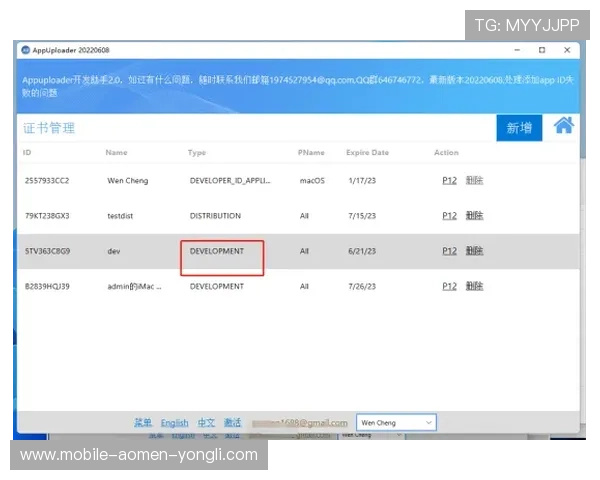Delete the Wen Cheng certificate row

(x=474, y=180)
